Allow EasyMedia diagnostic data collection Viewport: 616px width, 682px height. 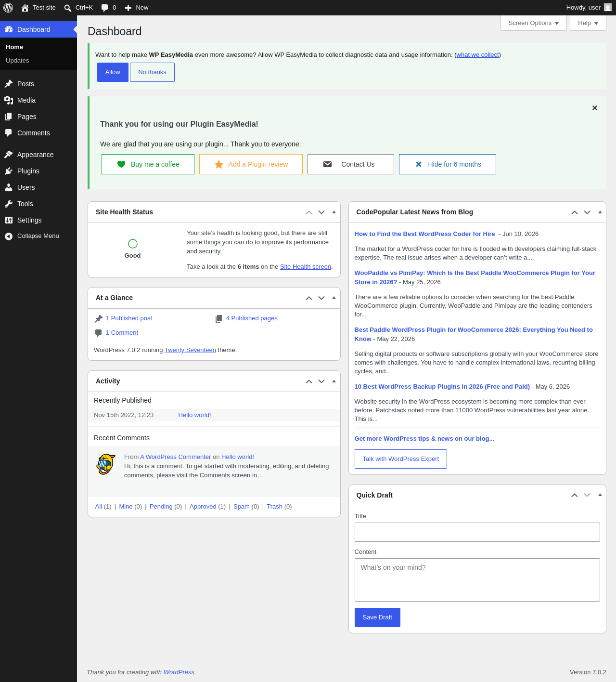(x=113, y=72)
